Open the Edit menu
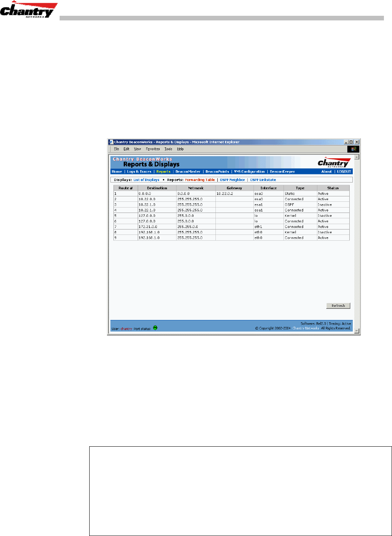Image resolution: width=392 pixels, height=536 pixels. (x=126, y=149)
